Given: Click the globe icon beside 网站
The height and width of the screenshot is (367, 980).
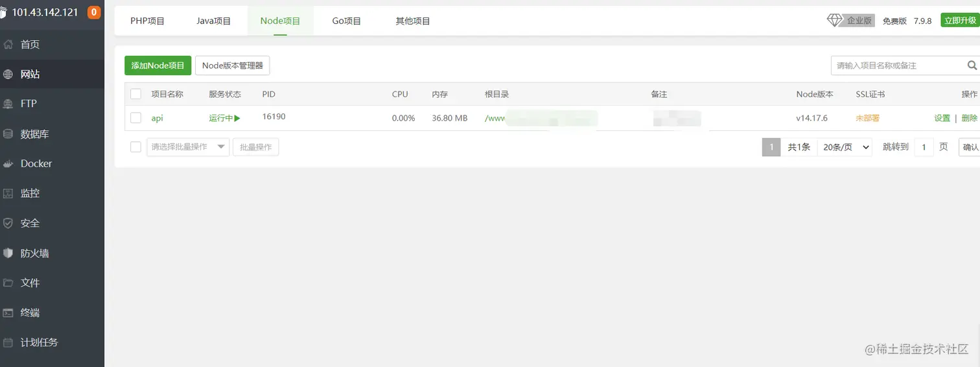Looking at the screenshot, I should point(8,75).
